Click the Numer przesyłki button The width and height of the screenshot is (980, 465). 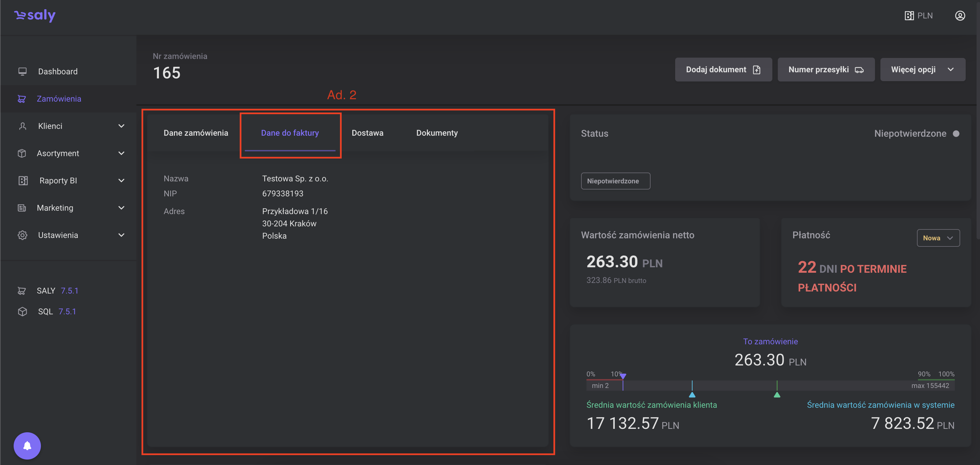point(826,70)
